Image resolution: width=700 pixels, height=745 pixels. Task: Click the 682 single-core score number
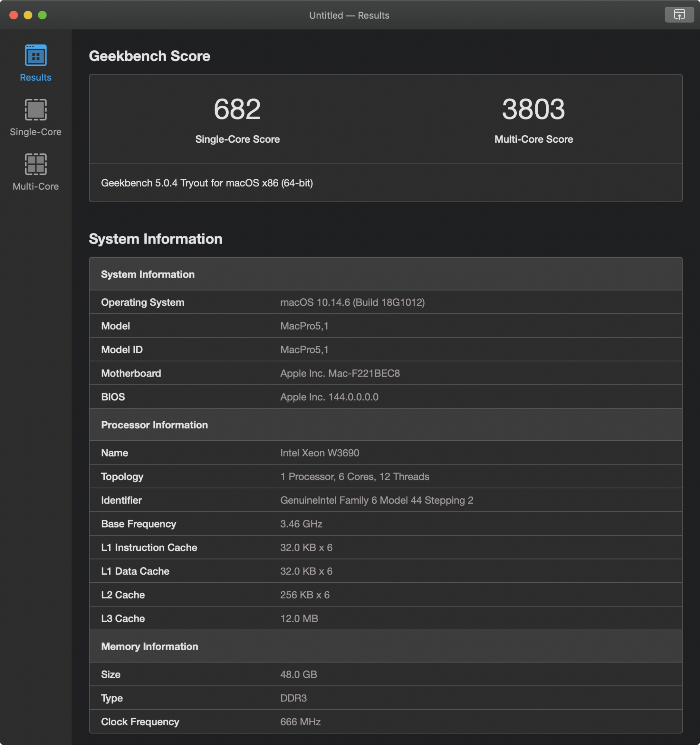click(237, 109)
